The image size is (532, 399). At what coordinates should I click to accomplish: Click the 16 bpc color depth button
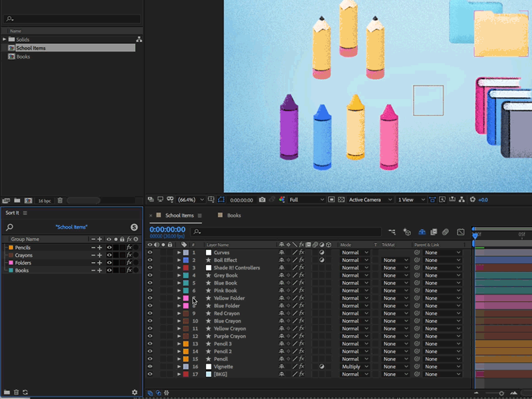click(x=44, y=200)
